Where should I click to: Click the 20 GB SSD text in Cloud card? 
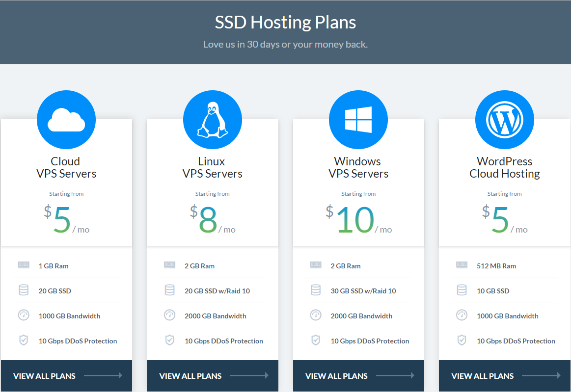54,291
